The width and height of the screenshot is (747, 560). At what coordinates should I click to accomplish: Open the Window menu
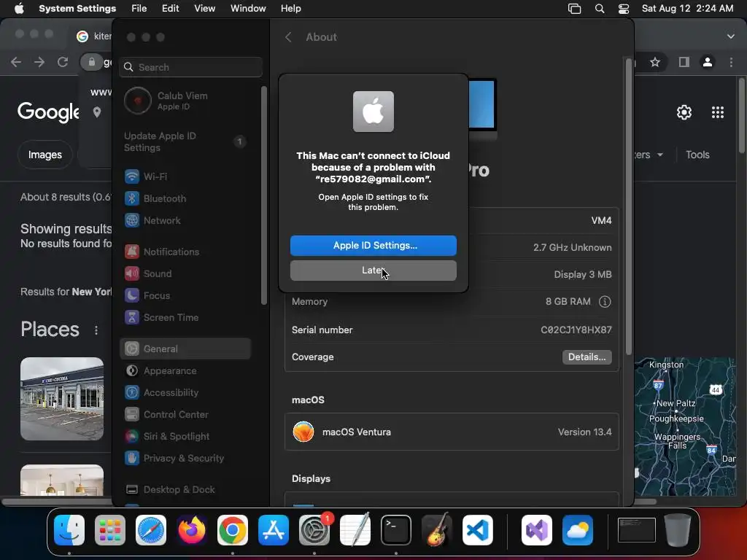pos(248,9)
